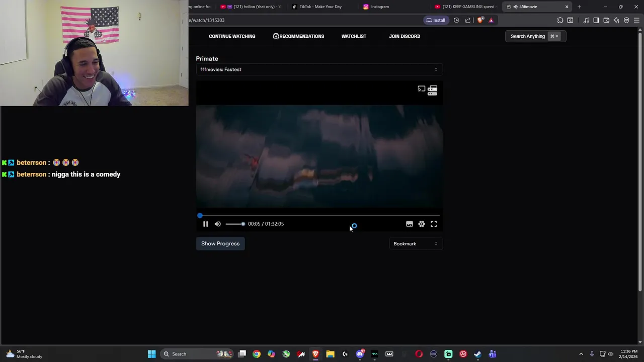Open the taskbar clock and date

tap(629, 354)
